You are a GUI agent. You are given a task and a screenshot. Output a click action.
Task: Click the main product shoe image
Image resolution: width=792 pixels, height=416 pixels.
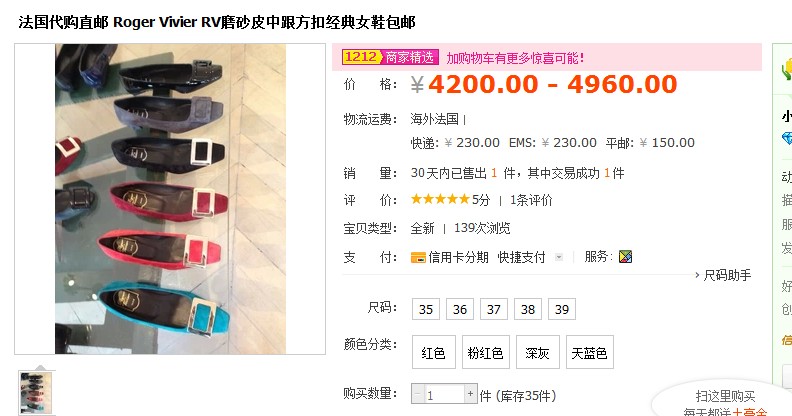(x=170, y=199)
